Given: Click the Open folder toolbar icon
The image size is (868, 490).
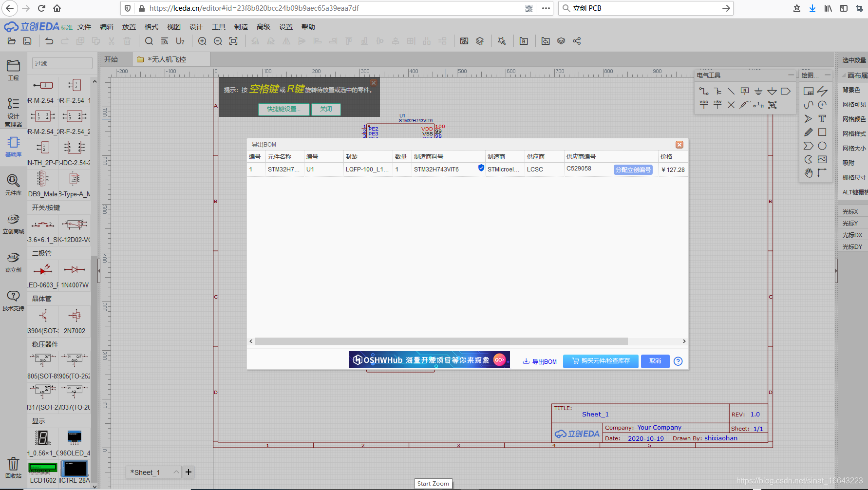Looking at the screenshot, I should click(12, 41).
